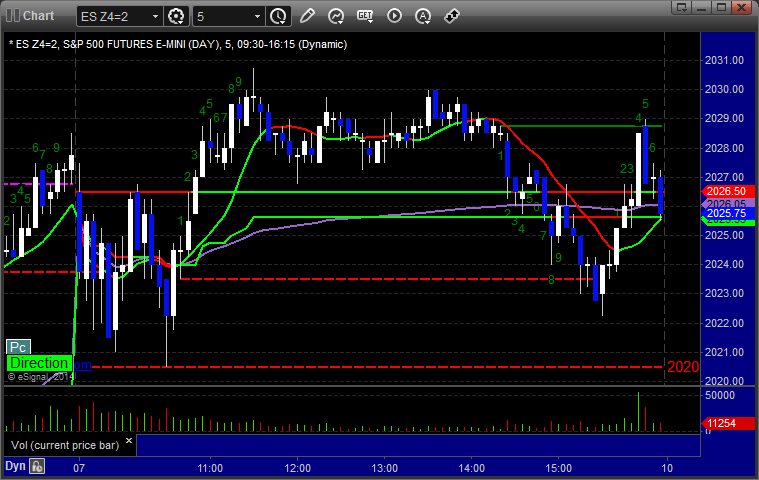Click the Dyn time template label
The width and height of the screenshot is (759, 480).
click(x=15, y=466)
